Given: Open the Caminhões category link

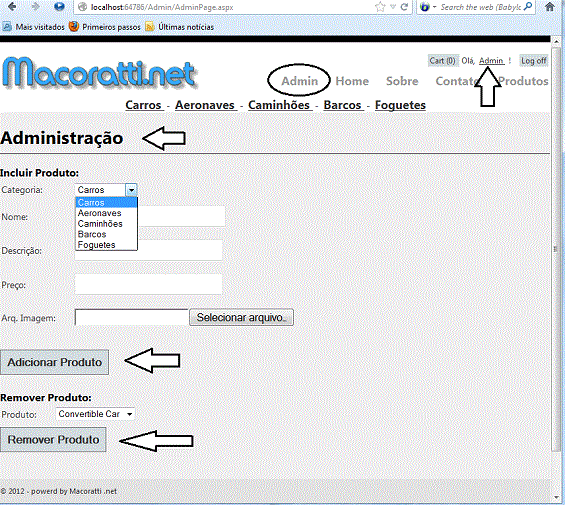Looking at the screenshot, I should point(279,105).
